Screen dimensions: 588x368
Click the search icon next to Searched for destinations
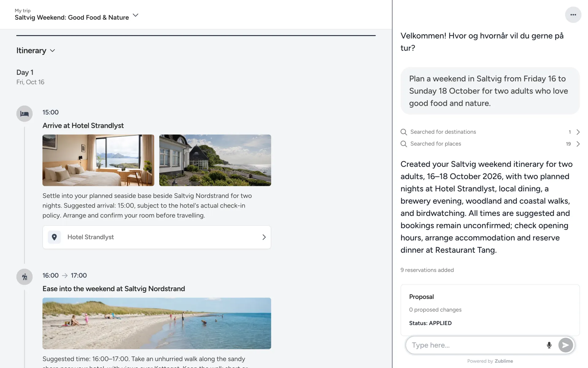tap(404, 132)
